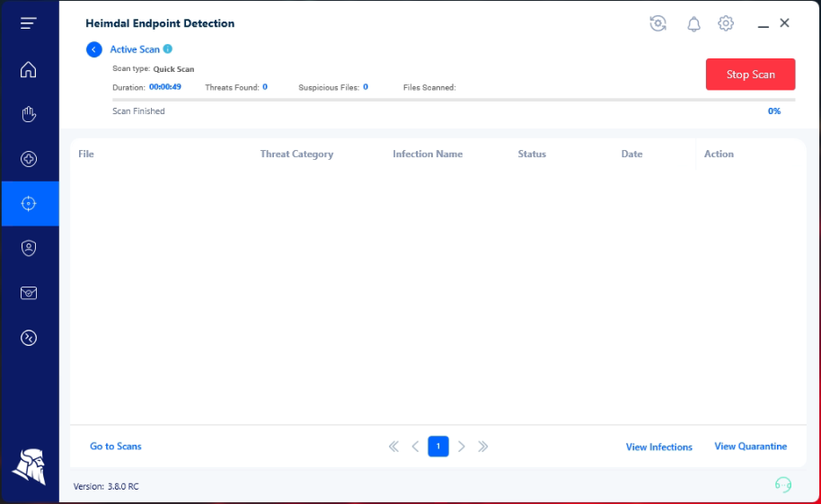Click the Files Scanned label
The image size is (821, 504).
[429, 87]
